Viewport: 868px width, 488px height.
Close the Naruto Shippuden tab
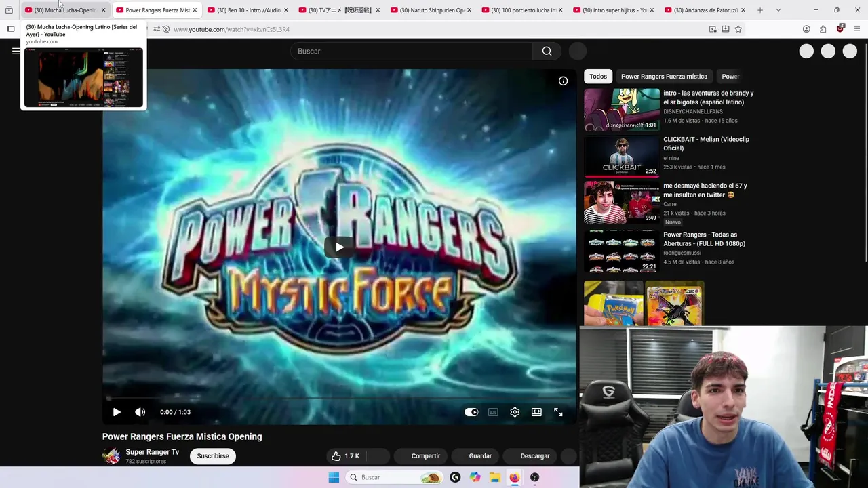[469, 10]
